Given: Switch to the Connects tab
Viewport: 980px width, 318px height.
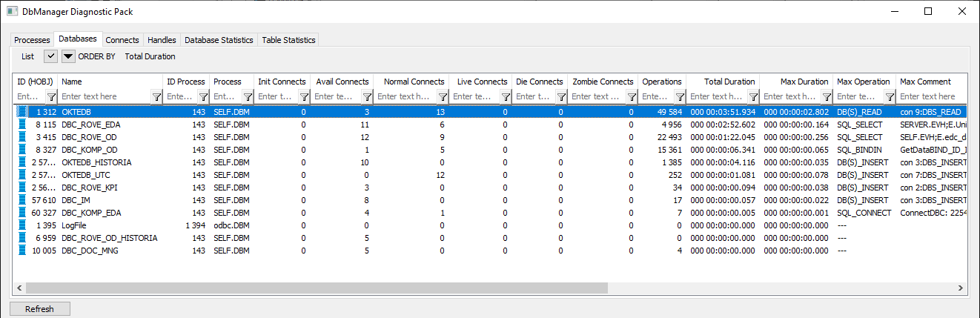Looking at the screenshot, I should pyautogui.click(x=122, y=40).
